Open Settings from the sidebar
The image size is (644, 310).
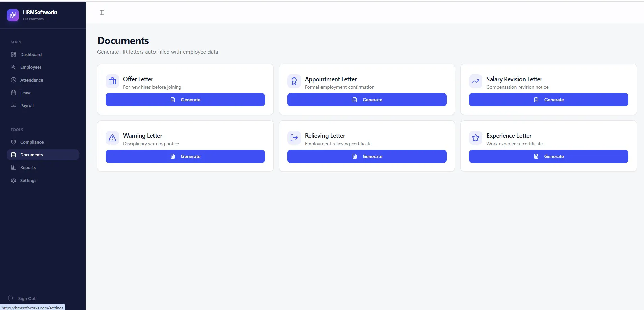tap(43, 180)
